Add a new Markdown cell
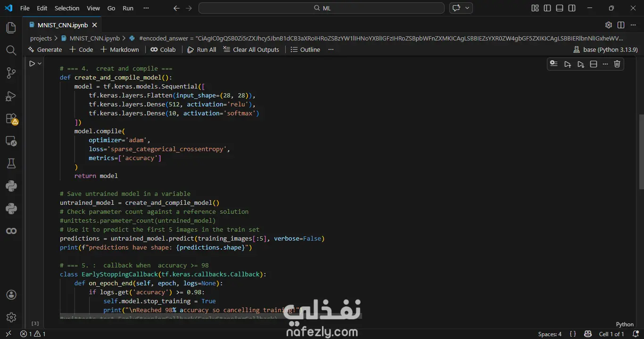 (x=120, y=49)
